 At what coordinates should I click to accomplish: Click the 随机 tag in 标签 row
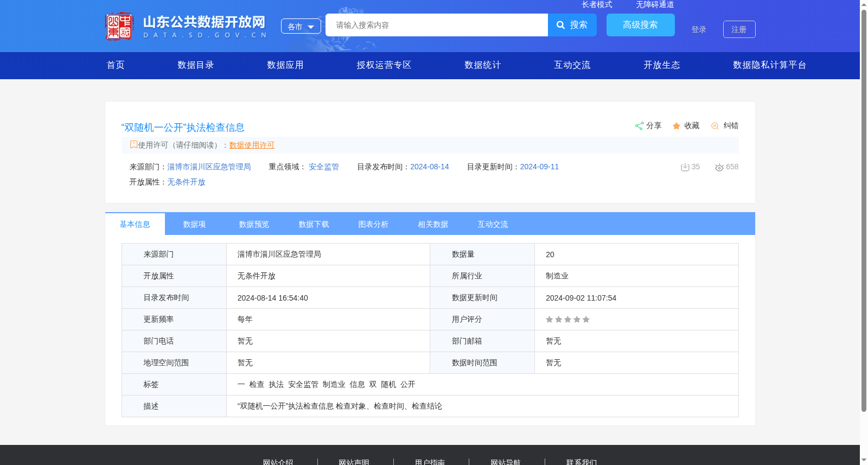coord(388,384)
